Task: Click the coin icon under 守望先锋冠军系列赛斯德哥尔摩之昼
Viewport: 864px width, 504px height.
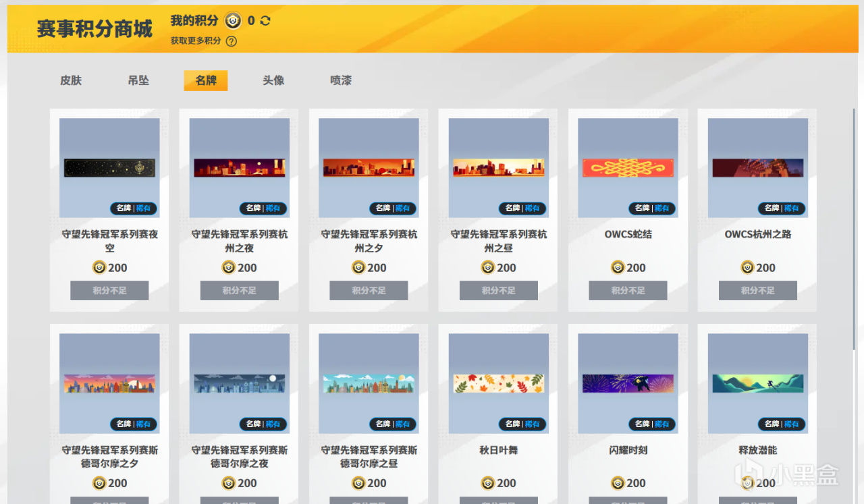Action: pos(358,483)
